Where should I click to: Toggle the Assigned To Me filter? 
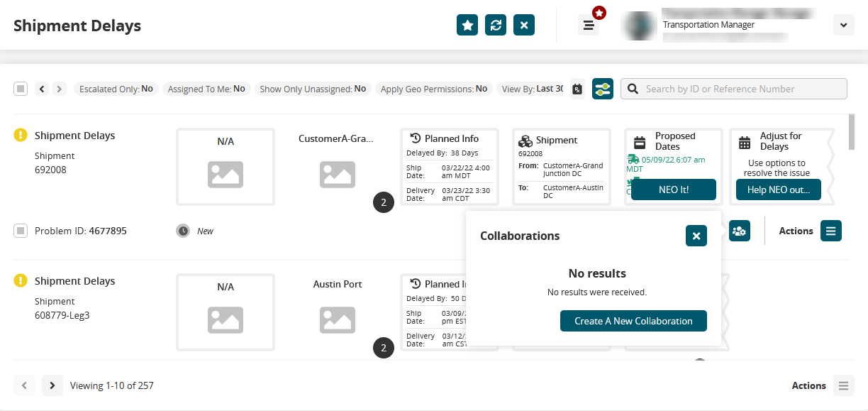(206, 89)
